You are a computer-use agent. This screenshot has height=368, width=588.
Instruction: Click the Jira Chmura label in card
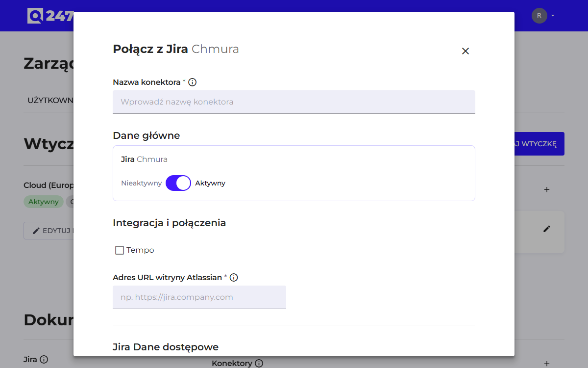(144, 159)
